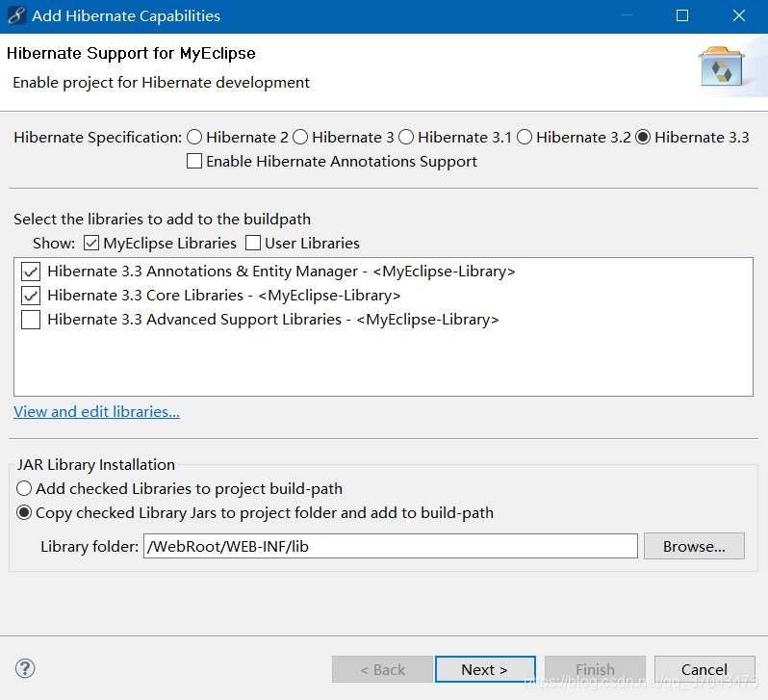768x700 pixels.
Task: Click the disabled < Back button
Action: click(382, 669)
